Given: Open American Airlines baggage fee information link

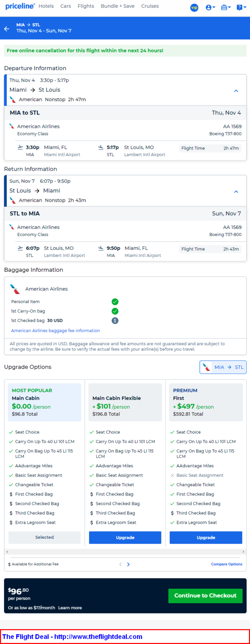Looking at the screenshot, I should point(56,330).
